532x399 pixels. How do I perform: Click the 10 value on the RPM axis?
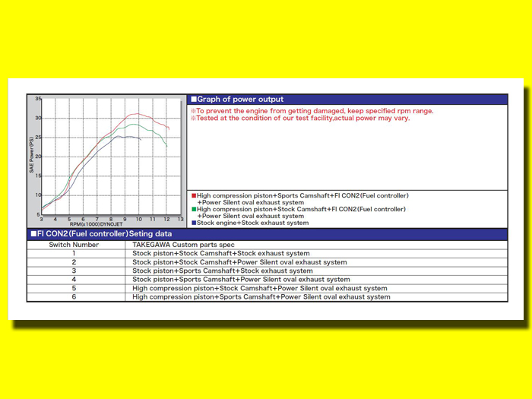pos(139,219)
